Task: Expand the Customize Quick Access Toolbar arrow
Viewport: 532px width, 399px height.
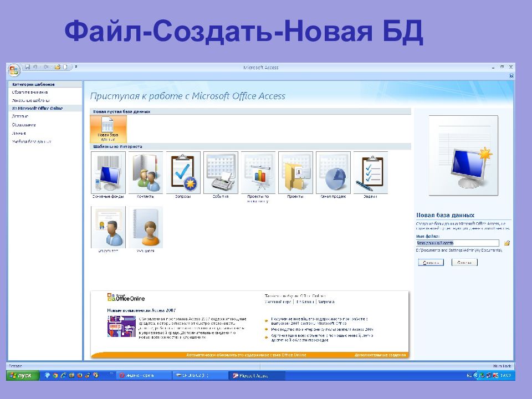Action: (x=76, y=67)
